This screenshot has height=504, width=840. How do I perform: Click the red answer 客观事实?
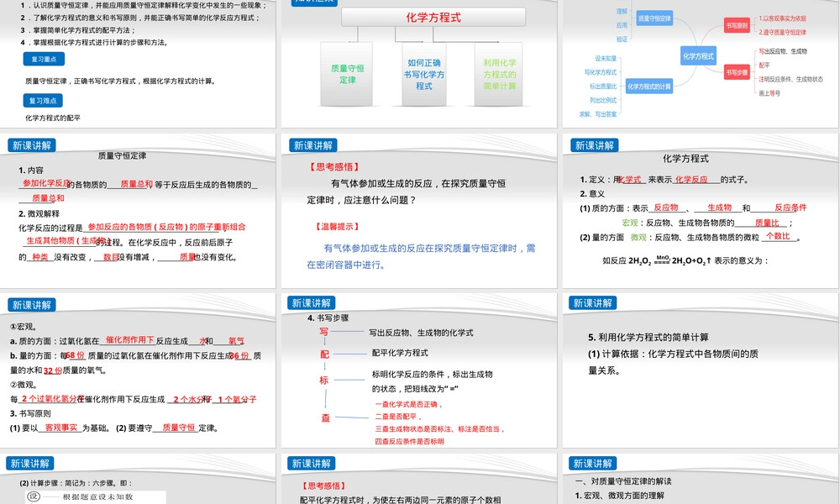61,428
